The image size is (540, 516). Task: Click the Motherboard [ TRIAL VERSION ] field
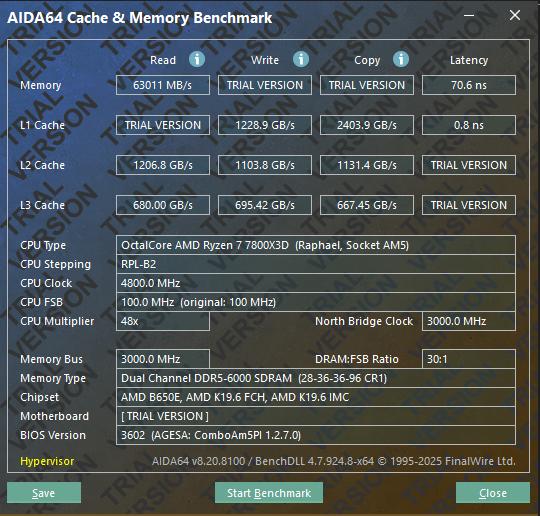pyautogui.click(x=316, y=416)
